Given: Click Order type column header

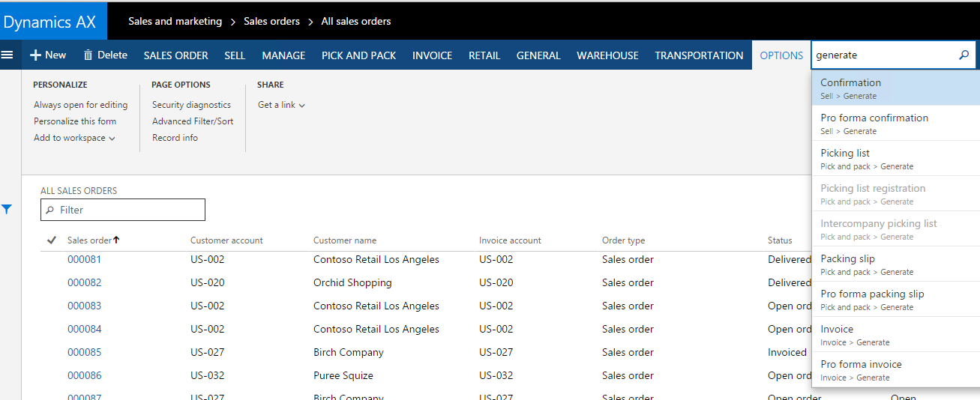Looking at the screenshot, I should coord(623,240).
